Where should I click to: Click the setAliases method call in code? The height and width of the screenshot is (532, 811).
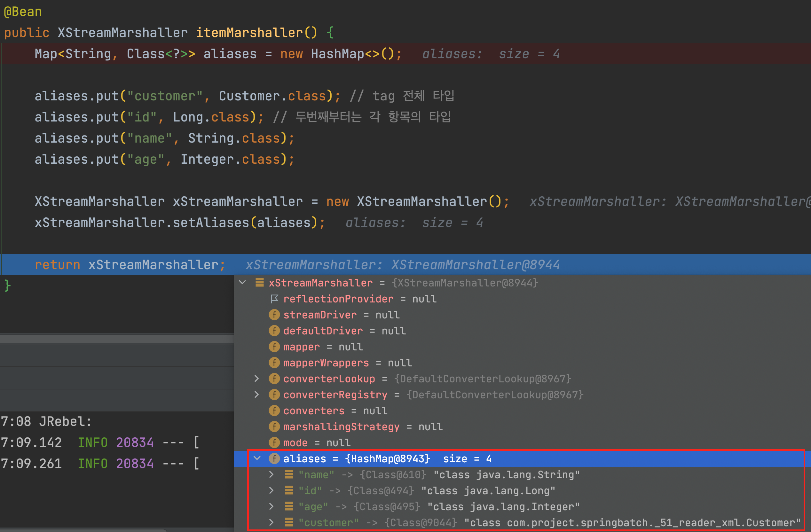[211, 223]
